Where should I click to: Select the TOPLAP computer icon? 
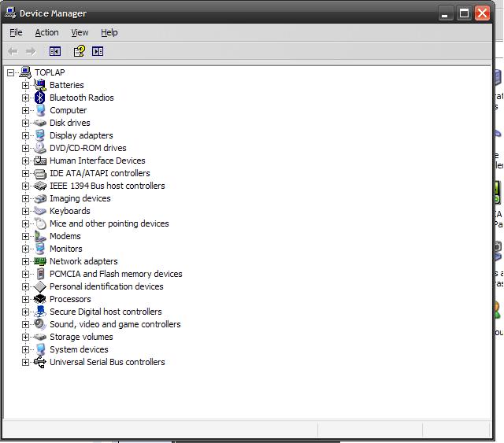(25, 72)
